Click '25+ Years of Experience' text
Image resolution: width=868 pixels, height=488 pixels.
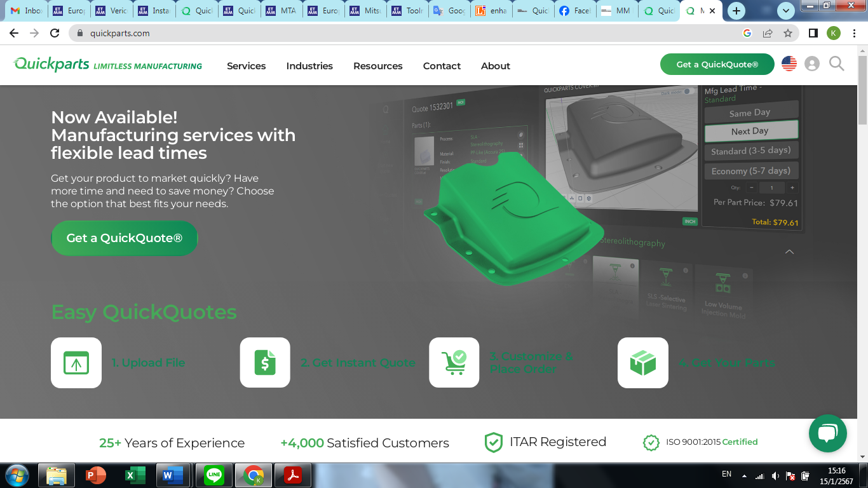click(172, 443)
